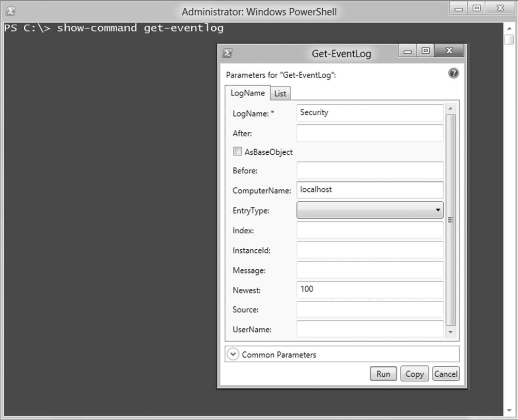Focus the ComputerName input field

tap(370, 190)
